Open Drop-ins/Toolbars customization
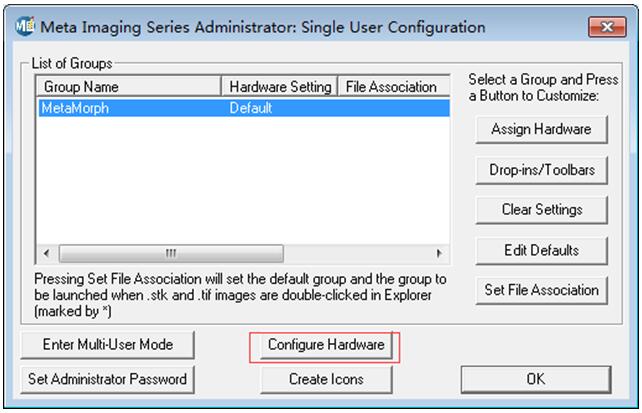 (x=541, y=170)
